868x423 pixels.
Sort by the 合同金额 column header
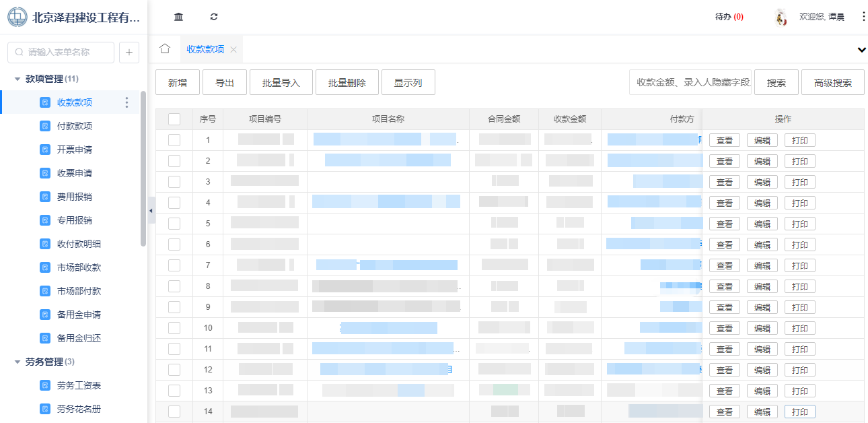(x=504, y=119)
